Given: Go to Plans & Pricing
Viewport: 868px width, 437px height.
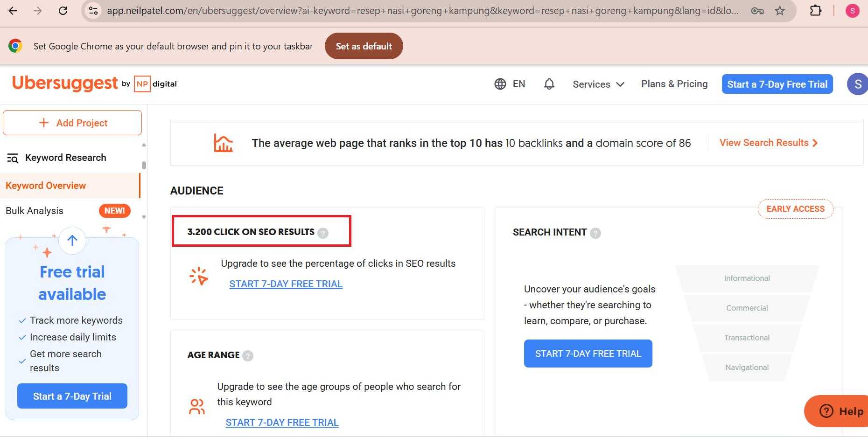Looking at the screenshot, I should (674, 84).
